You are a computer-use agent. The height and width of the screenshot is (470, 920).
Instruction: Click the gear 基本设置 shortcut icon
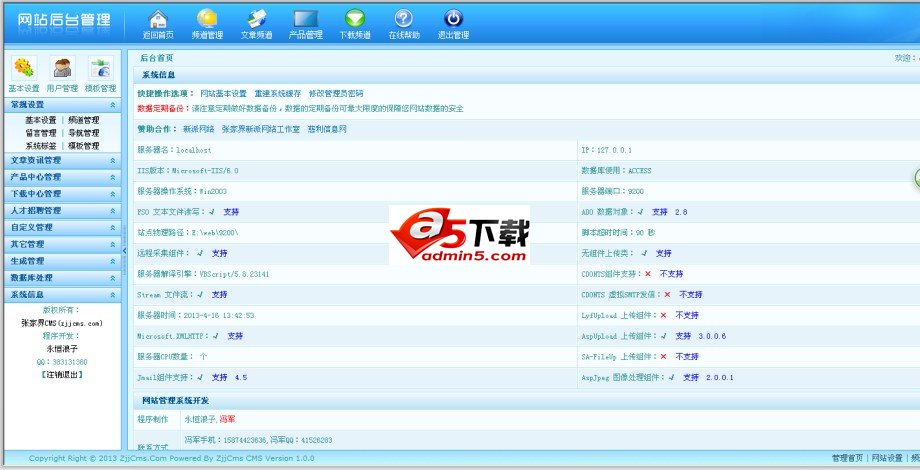23,68
